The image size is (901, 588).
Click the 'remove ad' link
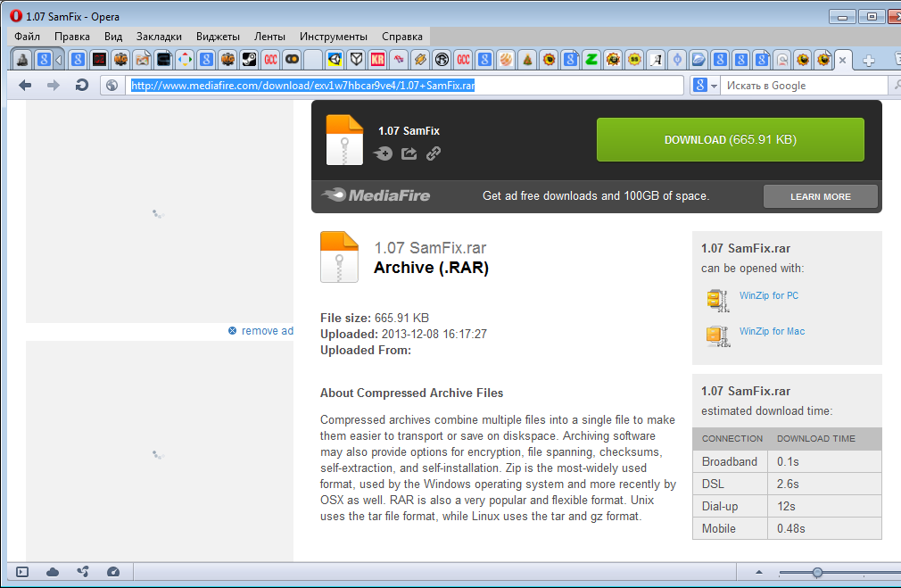268,330
